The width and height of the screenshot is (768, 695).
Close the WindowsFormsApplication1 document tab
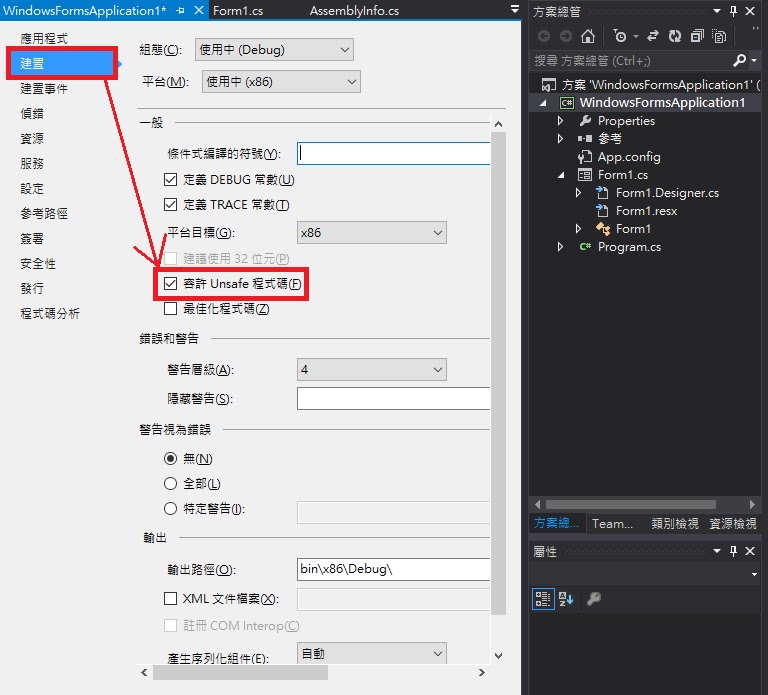tap(198, 10)
